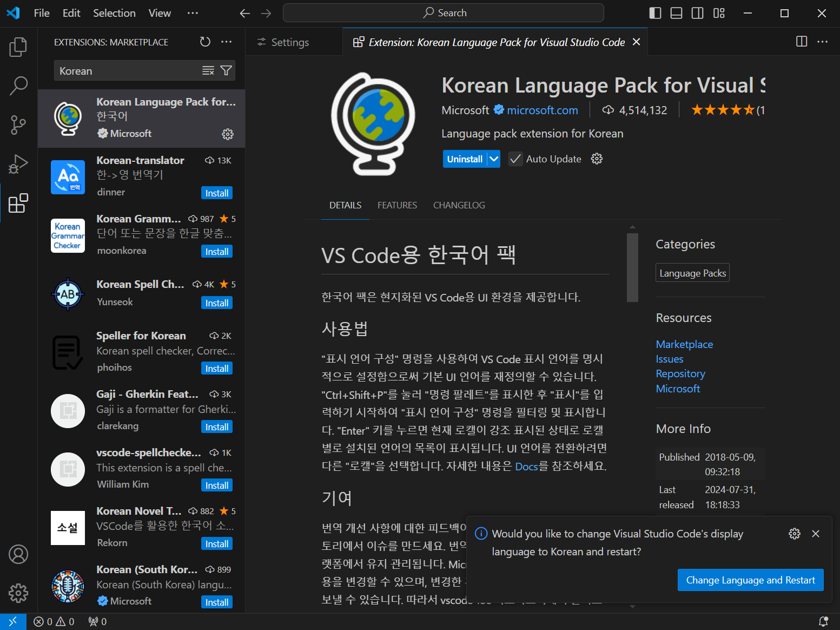Toggle secondary side bar layout icon
The image size is (840, 630).
tap(698, 13)
